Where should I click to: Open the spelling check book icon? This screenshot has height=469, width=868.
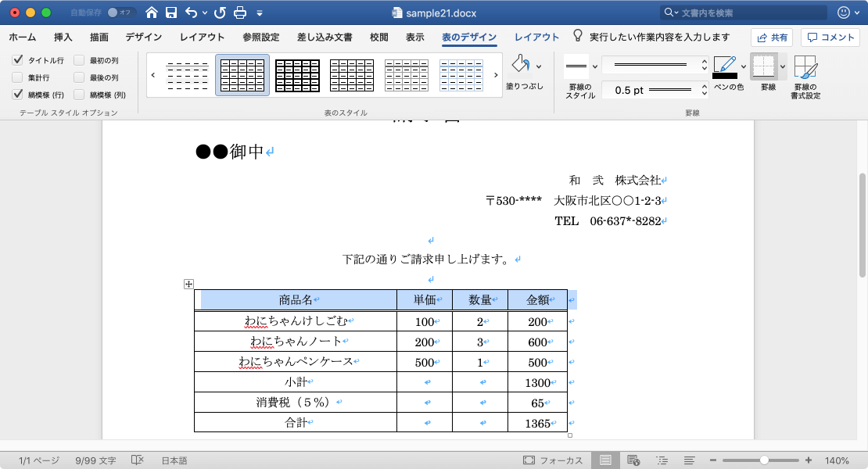[138, 460]
